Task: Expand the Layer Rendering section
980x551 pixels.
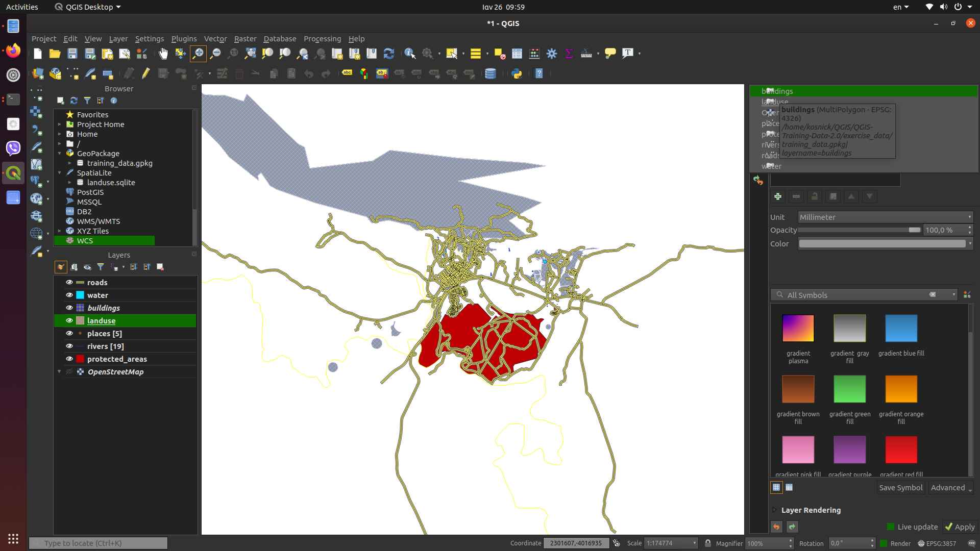Action: [774, 510]
